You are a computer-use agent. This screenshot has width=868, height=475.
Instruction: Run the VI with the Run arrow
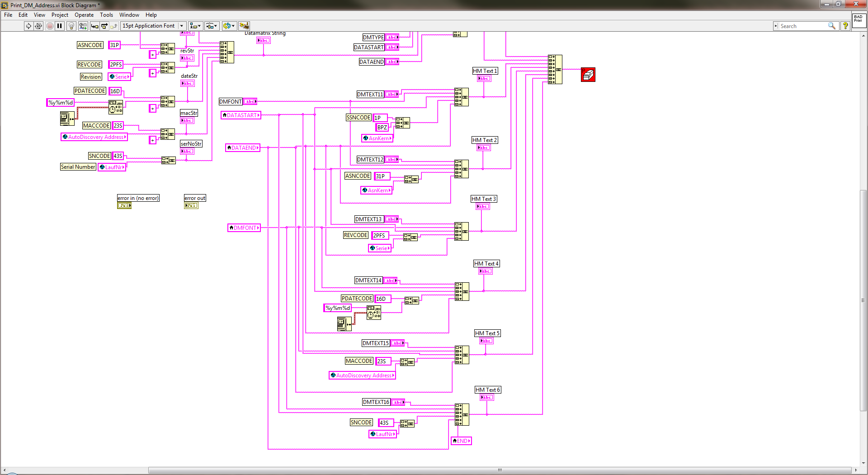click(x=28, y=26)
